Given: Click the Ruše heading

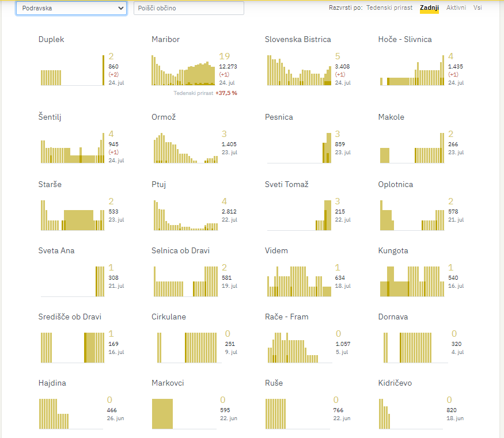Looking at the screenshot, I should (x=274, y=383).
